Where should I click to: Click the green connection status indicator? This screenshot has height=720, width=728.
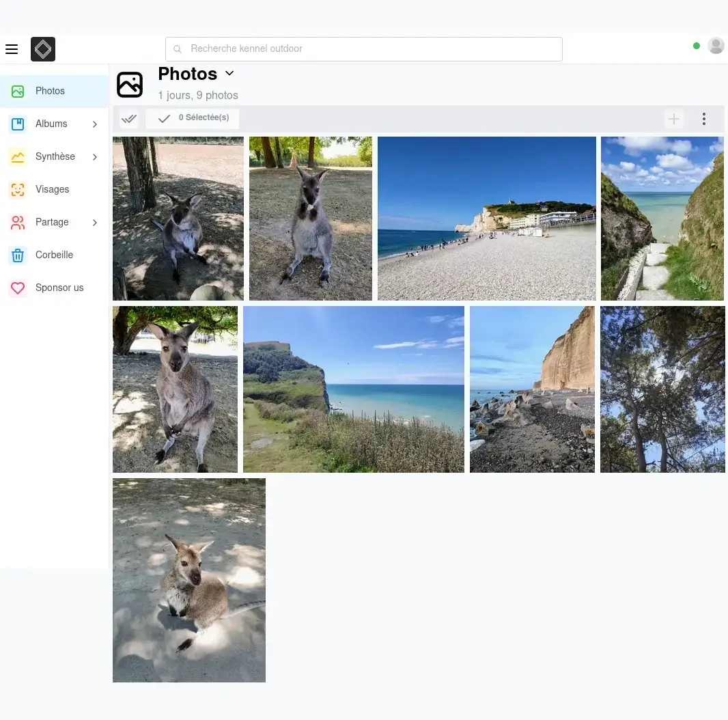[x=697, y=46]
